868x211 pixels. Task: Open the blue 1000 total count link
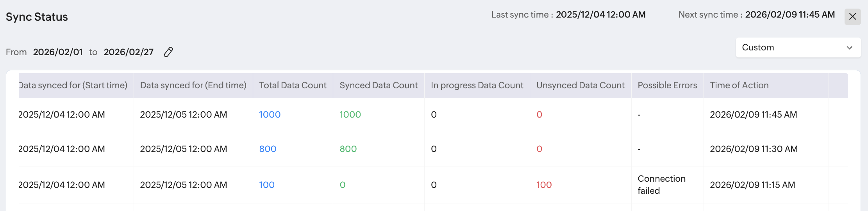[270, 114]
